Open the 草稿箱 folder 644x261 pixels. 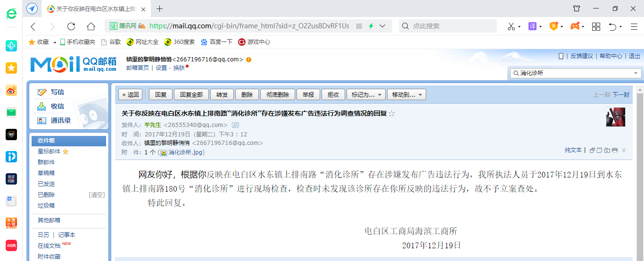46,173
